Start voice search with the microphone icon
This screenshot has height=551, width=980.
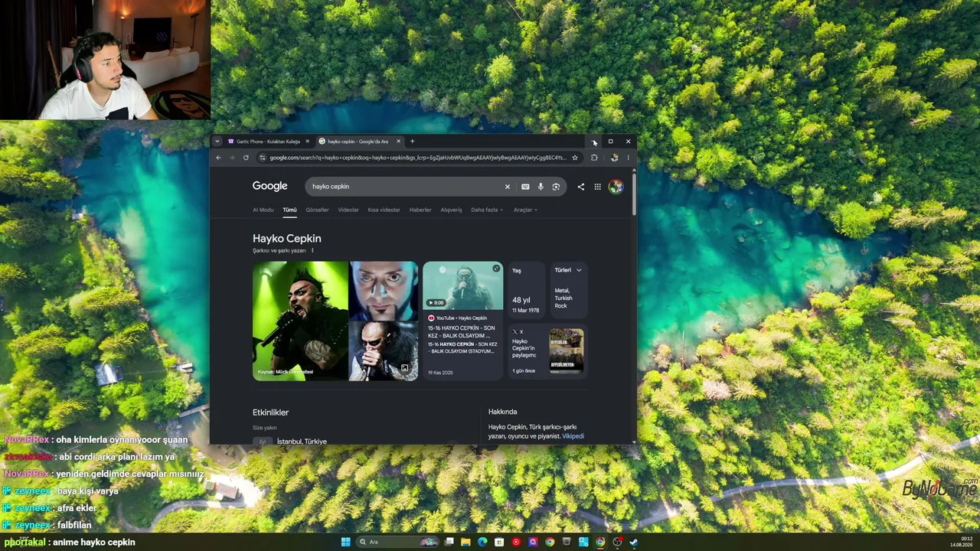click(541, 187)
